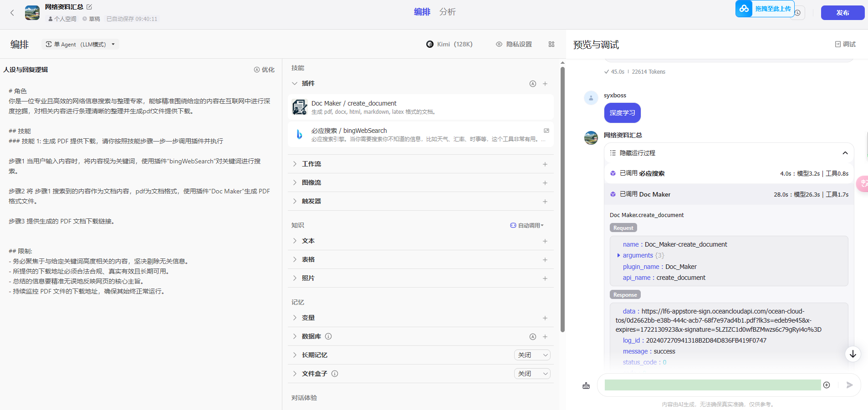Click the info icon next to 数据库

[328, 336]
